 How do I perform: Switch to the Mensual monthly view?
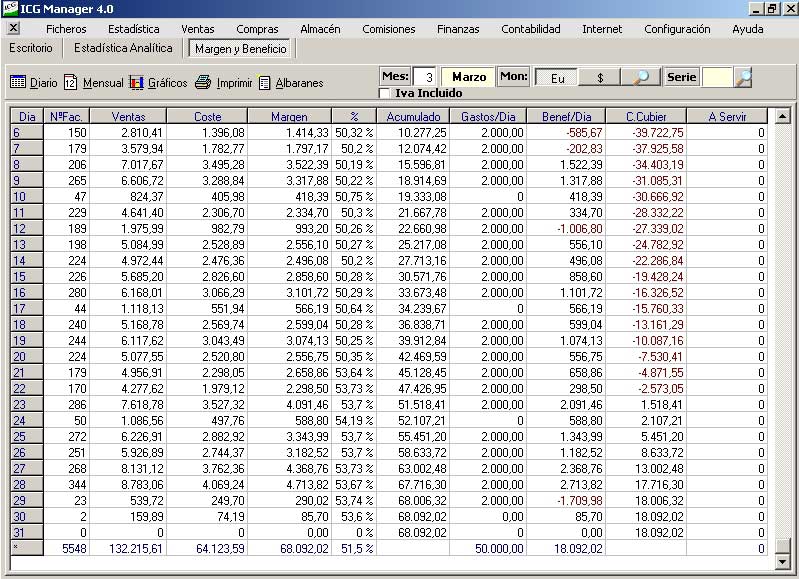coord(93,83)
